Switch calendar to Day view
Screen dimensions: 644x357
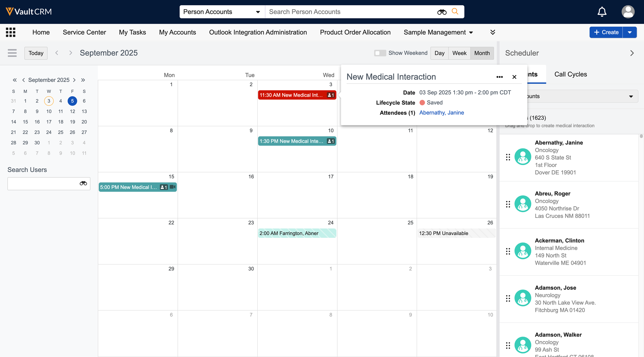[439, 53]
